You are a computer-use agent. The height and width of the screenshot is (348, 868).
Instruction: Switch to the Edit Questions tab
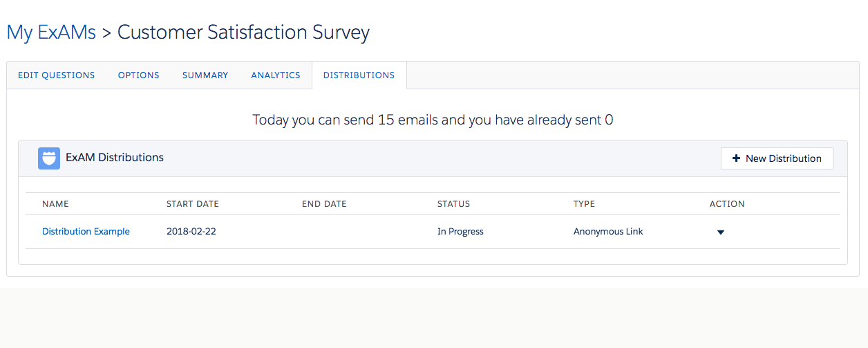click(x=57, y=75)
